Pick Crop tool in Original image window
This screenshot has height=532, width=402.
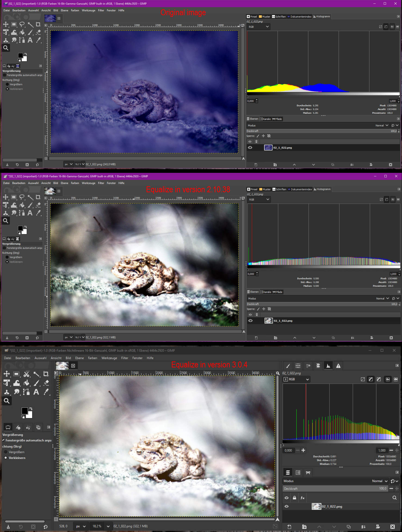pyautogui.click(x=38, y=24)
